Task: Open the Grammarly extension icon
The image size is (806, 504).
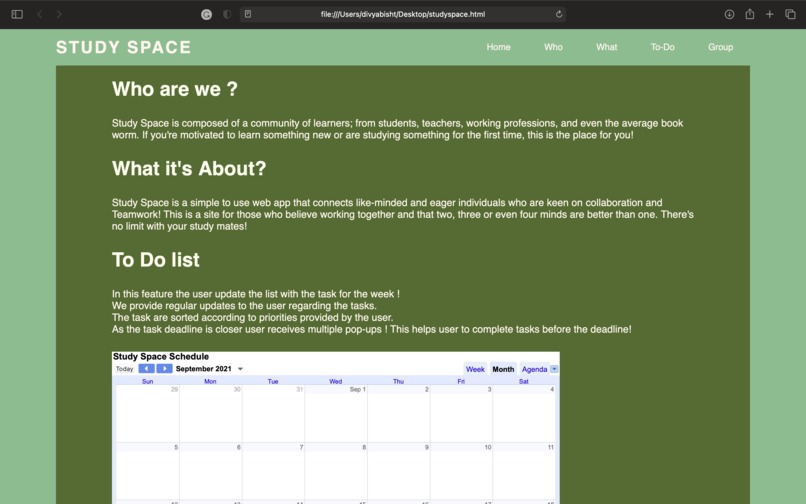Action: click(206, 14)
